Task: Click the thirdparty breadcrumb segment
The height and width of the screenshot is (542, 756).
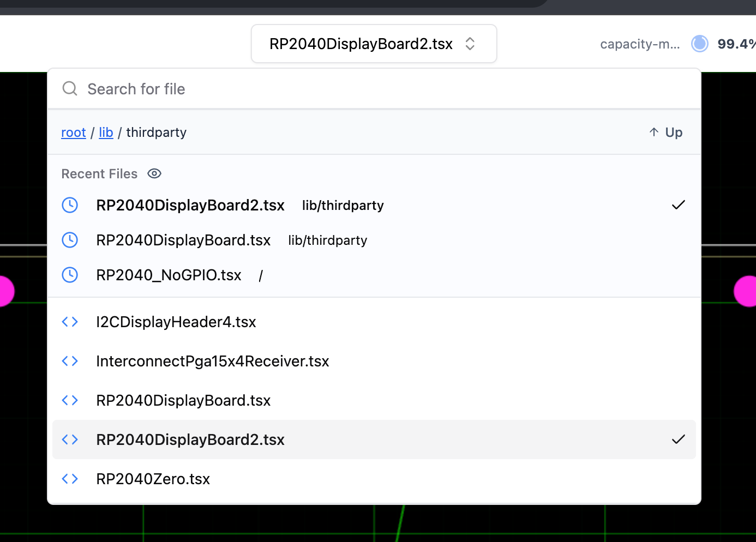Action: [157, 133]
